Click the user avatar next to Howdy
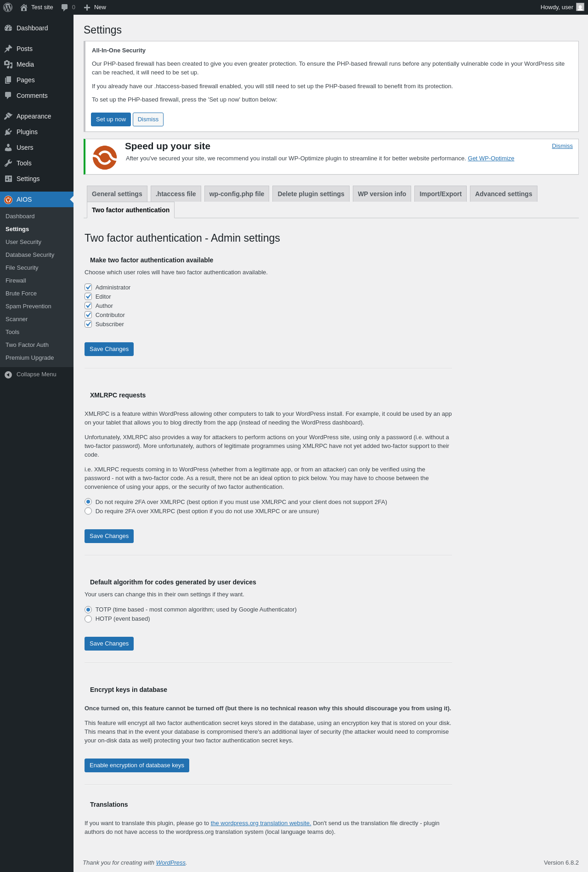The height and width of the screenshot is (872, 588). point(580,7)
